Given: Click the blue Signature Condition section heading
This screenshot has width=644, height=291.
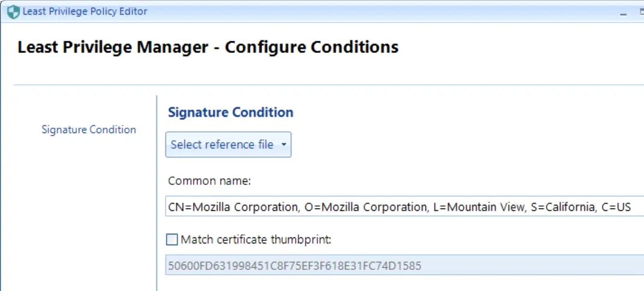Looking at the screenshot, I should click(x=231, y=112).
